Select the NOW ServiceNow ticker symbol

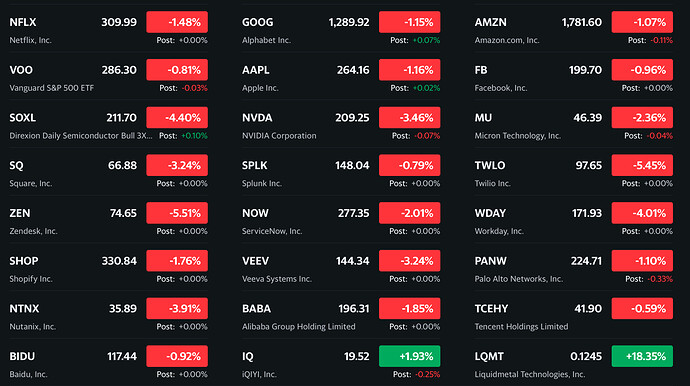(255, 213)
